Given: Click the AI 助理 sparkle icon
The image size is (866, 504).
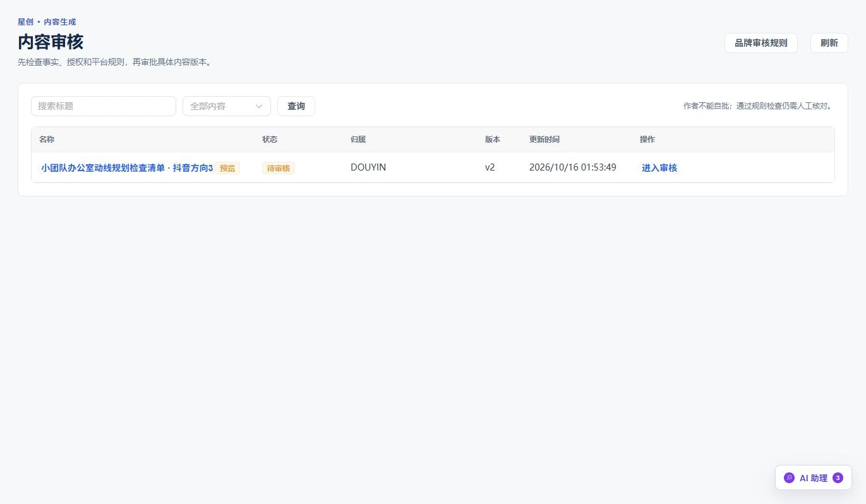Looking at the screenshot, I should coord(789,478).
